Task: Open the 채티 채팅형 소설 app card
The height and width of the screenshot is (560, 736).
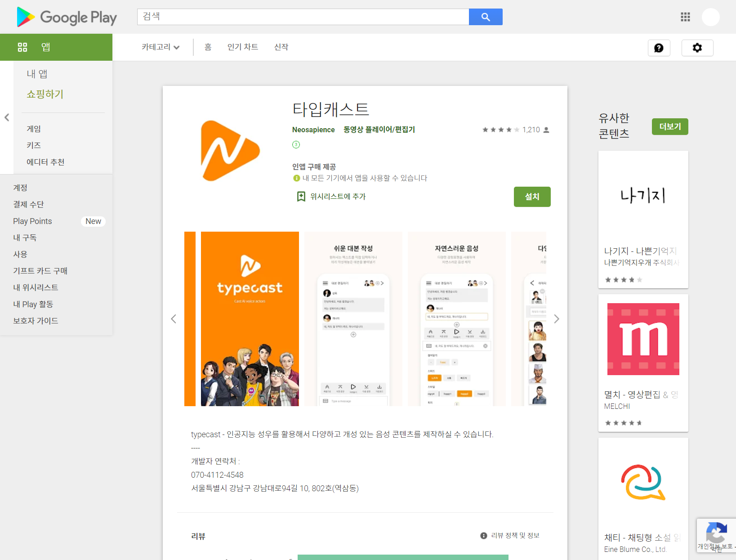Action: click(x=643, y=499)
